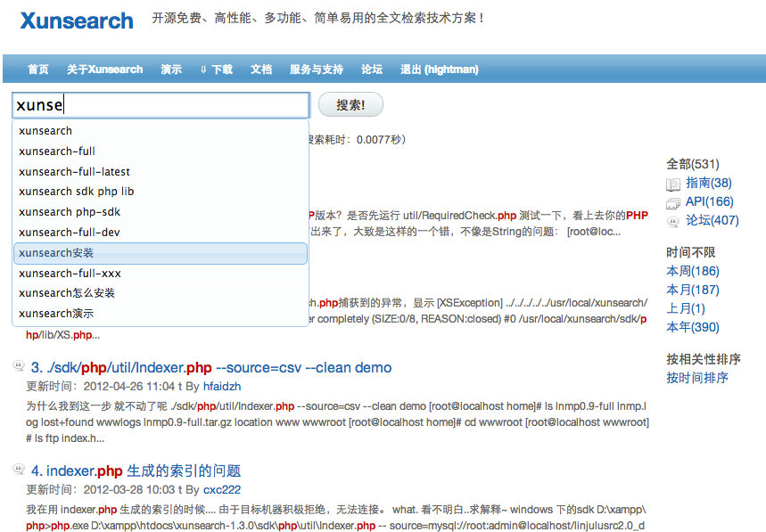The height and width of the screenshot is (532, 766).
Task: Filter by 本月(187)
Action: 693,290
